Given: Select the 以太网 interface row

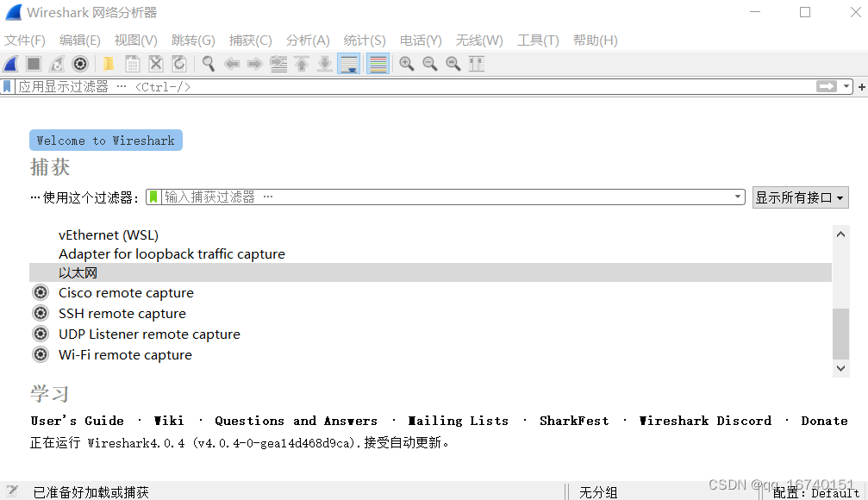Looking at the screenshot, I should [x=431, y=272].
